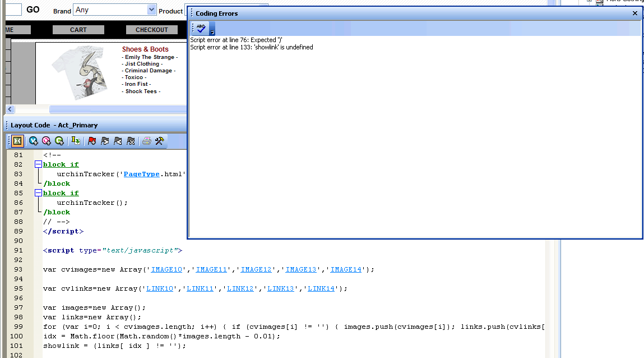Go to previous bookmark flag icon
The image size is (644, 358).
click(x=118, y=141)
